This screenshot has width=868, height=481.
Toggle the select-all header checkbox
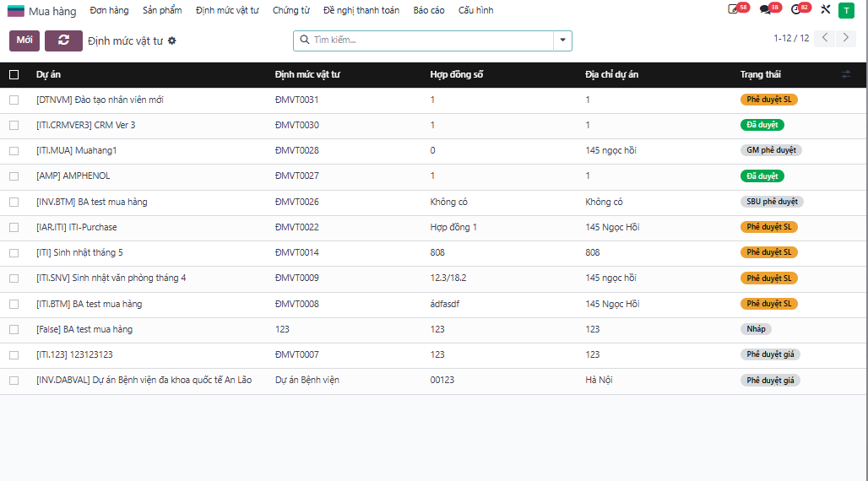point(14,75)
